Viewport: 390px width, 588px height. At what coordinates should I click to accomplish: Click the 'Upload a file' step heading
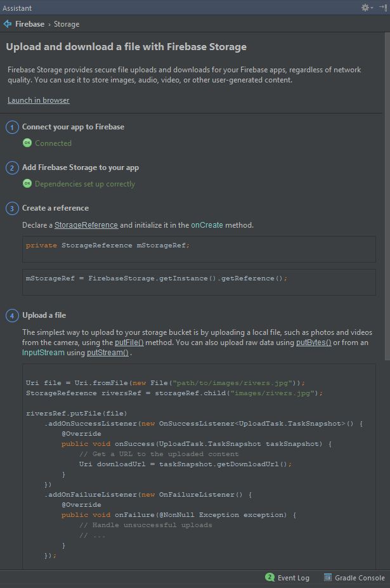click(x=44, y=315)
